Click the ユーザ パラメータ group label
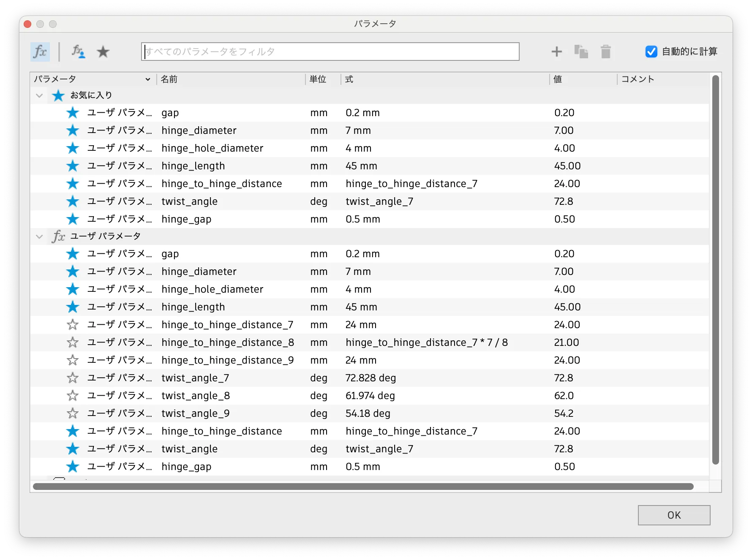 [105, 236]
